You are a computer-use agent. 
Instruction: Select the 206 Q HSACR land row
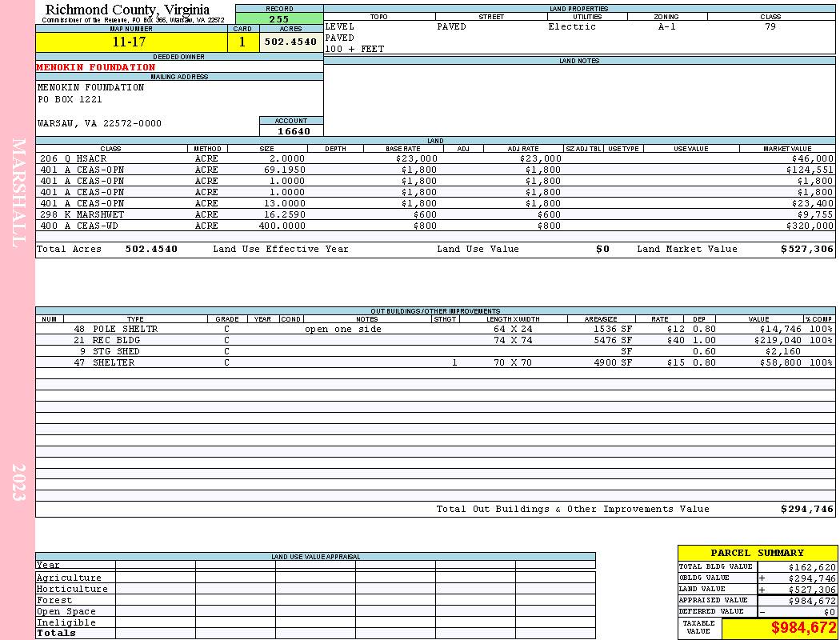click(x=435, y=158)
